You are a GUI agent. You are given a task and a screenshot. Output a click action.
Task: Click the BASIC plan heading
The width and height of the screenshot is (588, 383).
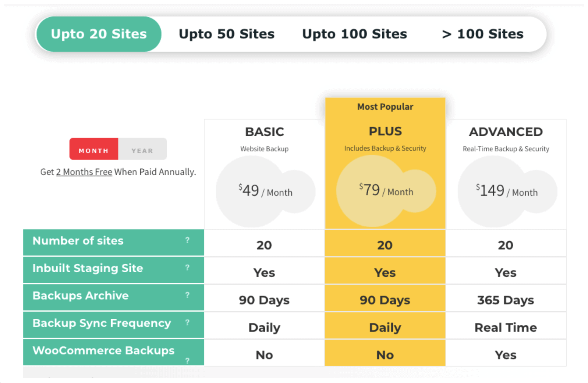pos(264,132)
